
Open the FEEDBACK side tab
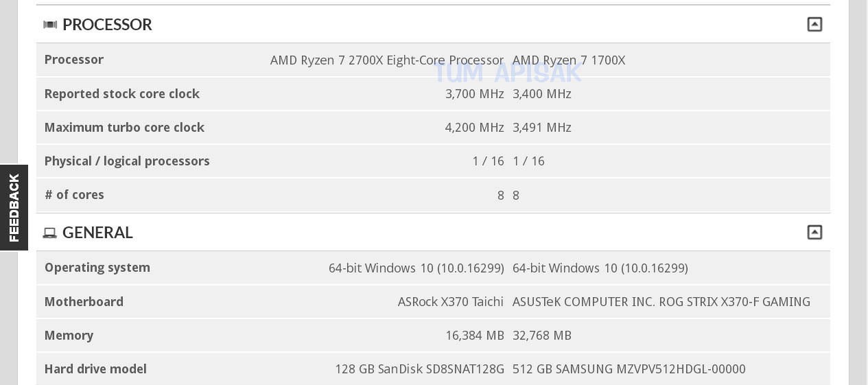14,207
